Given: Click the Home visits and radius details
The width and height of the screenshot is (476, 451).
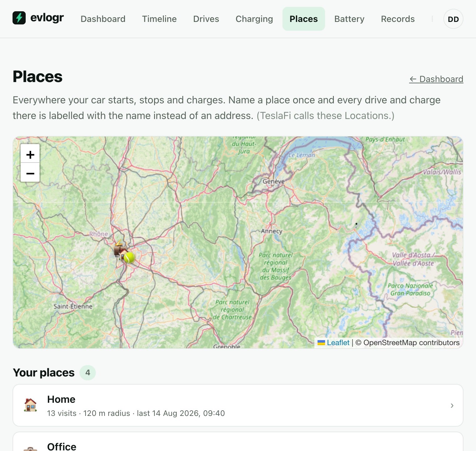Looking at the screenshot, I should pyautogui.click(x=136, y=413).
